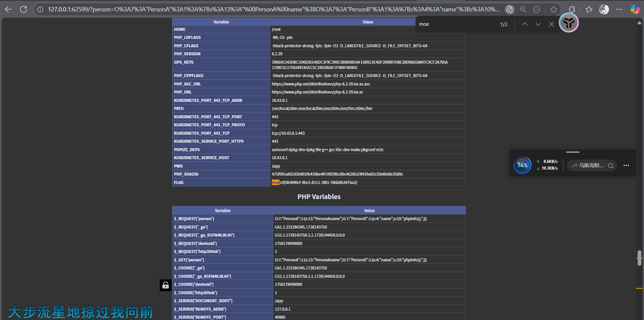Reload the current page

point(23,9)
